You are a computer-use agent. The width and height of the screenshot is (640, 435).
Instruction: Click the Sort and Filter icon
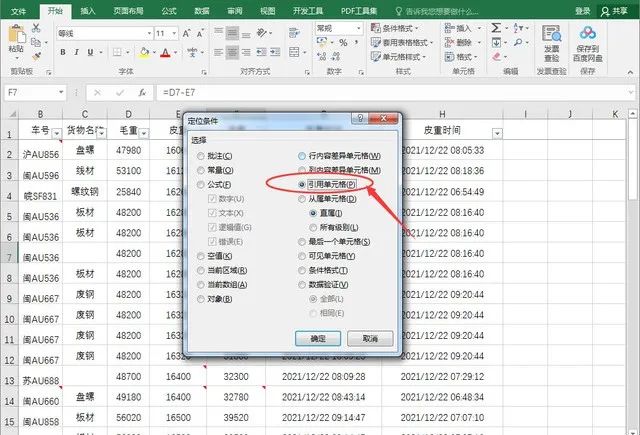click(517, 28)
